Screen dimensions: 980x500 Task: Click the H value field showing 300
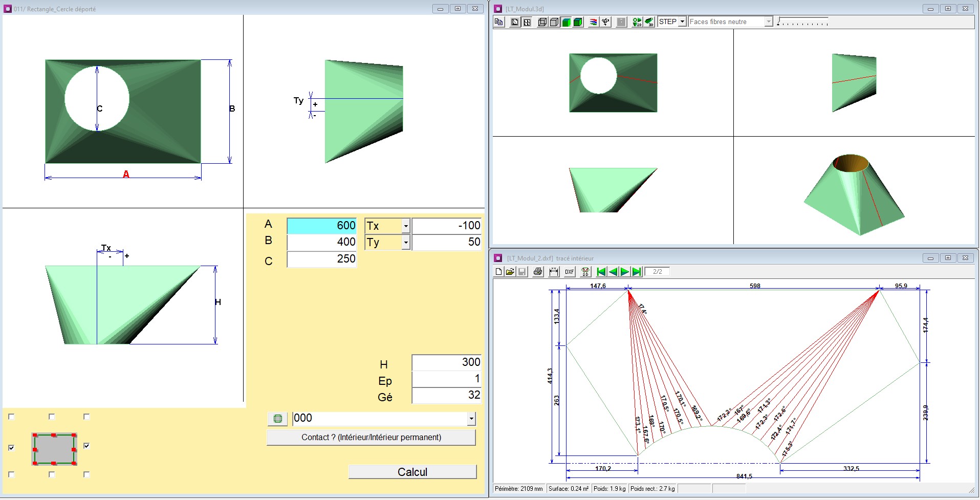[x=447, y=362]
